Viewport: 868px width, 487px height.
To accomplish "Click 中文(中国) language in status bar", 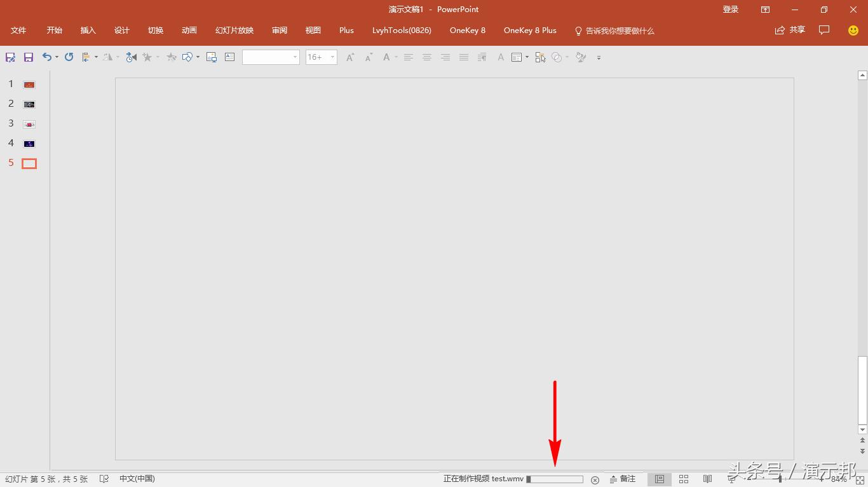I will tap(137, 479).
